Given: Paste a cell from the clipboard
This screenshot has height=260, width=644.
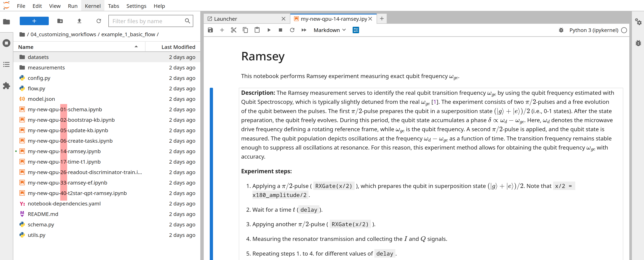Looking at the screenshot, I should pyautogui.click(x=257, y=30).
